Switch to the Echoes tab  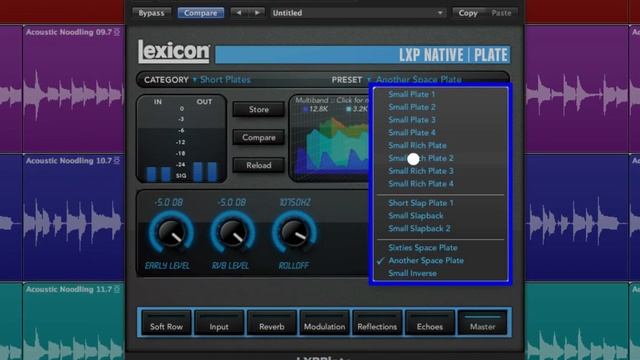(430, 322)
